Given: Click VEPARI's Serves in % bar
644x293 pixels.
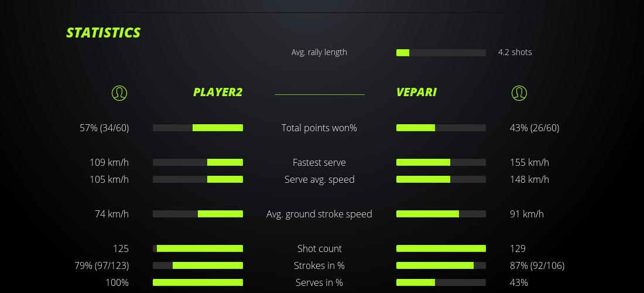Looking at the screenshot, I should click(441, 282).
